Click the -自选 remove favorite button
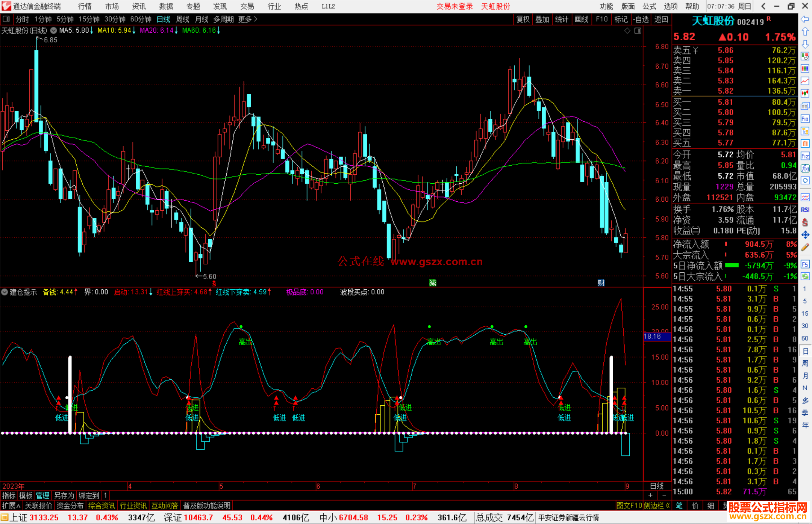Screen dimensions: 812x524 coord(641,19)
